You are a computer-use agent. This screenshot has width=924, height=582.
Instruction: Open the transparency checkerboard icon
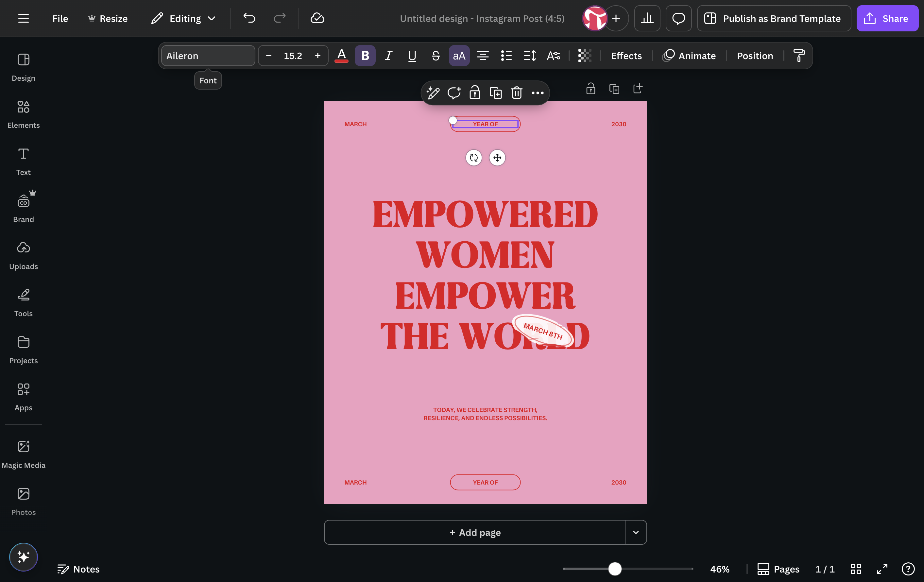coord(584,56)
